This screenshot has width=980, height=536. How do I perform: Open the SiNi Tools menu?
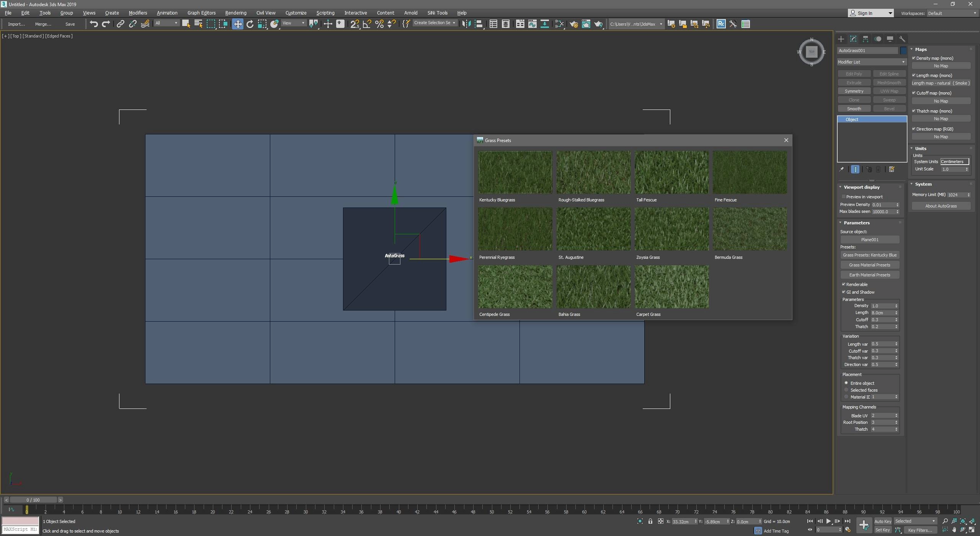click(437, 13)
